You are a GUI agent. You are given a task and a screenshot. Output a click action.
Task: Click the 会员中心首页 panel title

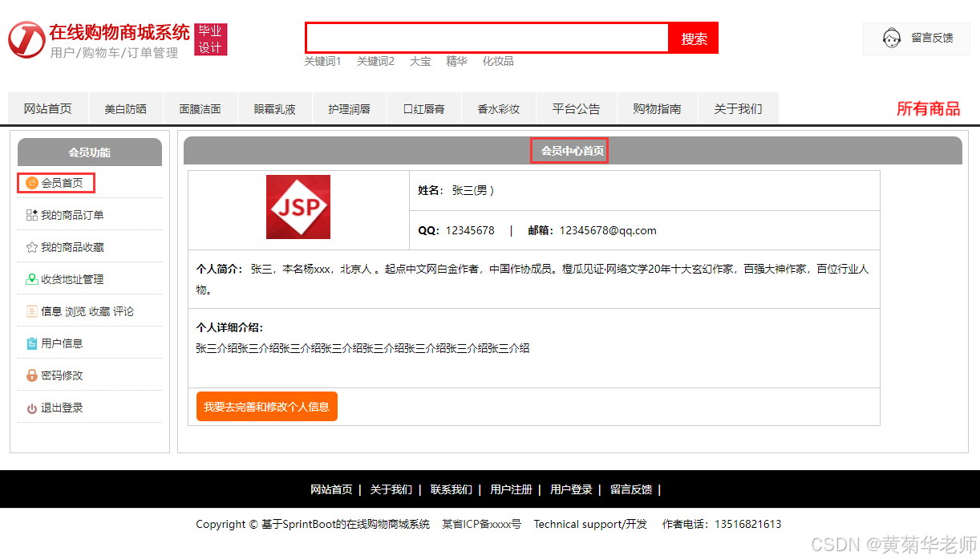tap(573, 151)
